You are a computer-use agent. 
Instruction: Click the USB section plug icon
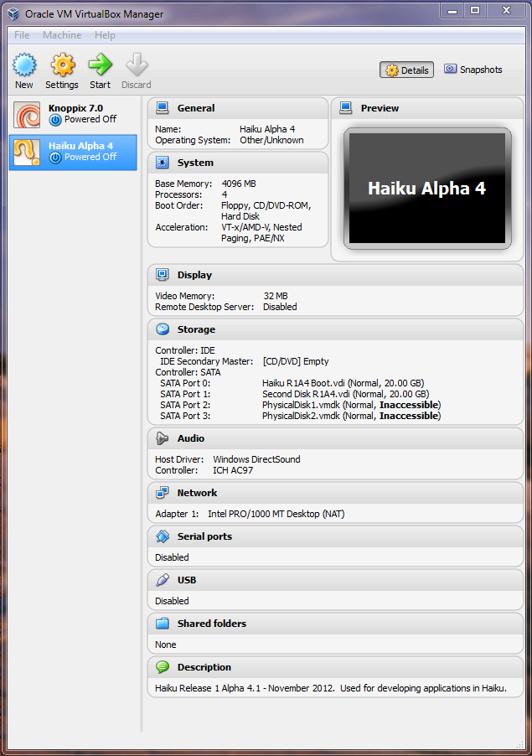163,580
